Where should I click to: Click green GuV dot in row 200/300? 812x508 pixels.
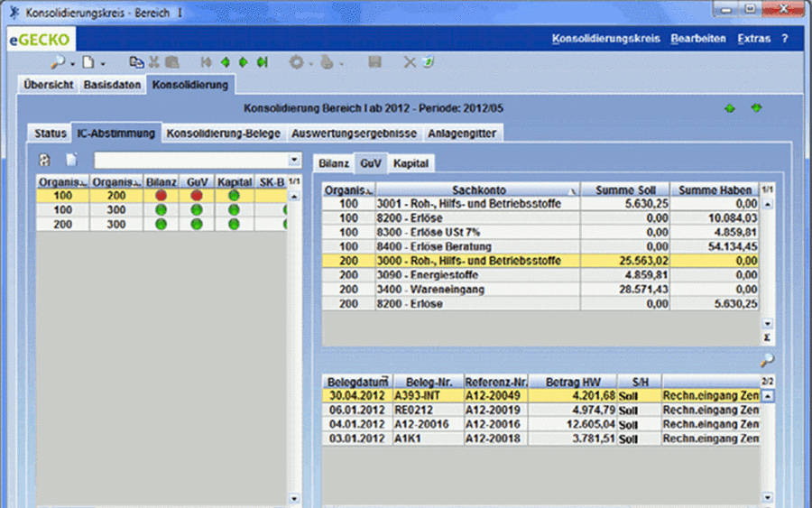tap(197, 225)
